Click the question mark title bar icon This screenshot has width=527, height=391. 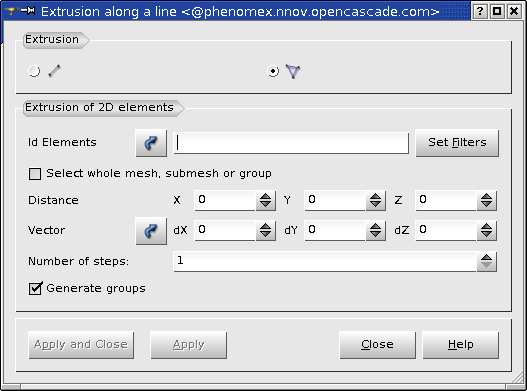click(x=480, y=12)
